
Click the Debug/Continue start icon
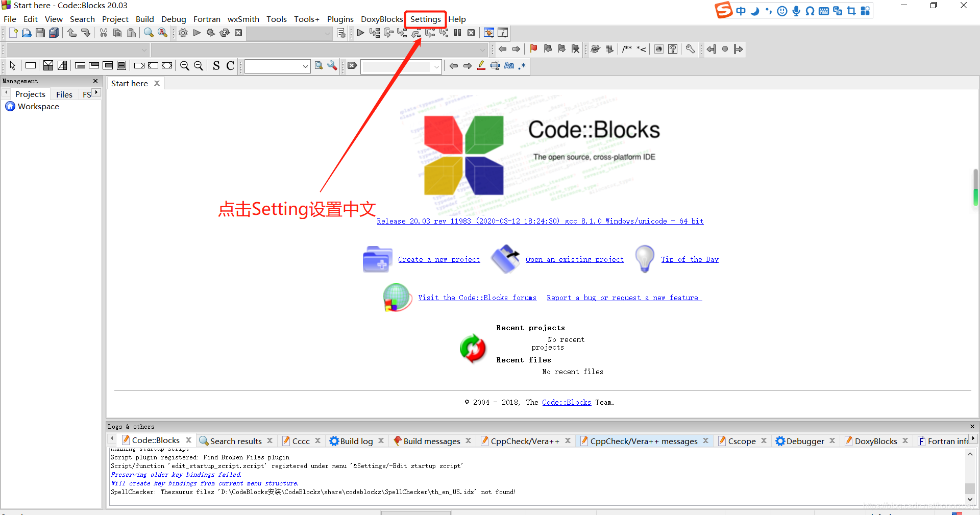360,33
